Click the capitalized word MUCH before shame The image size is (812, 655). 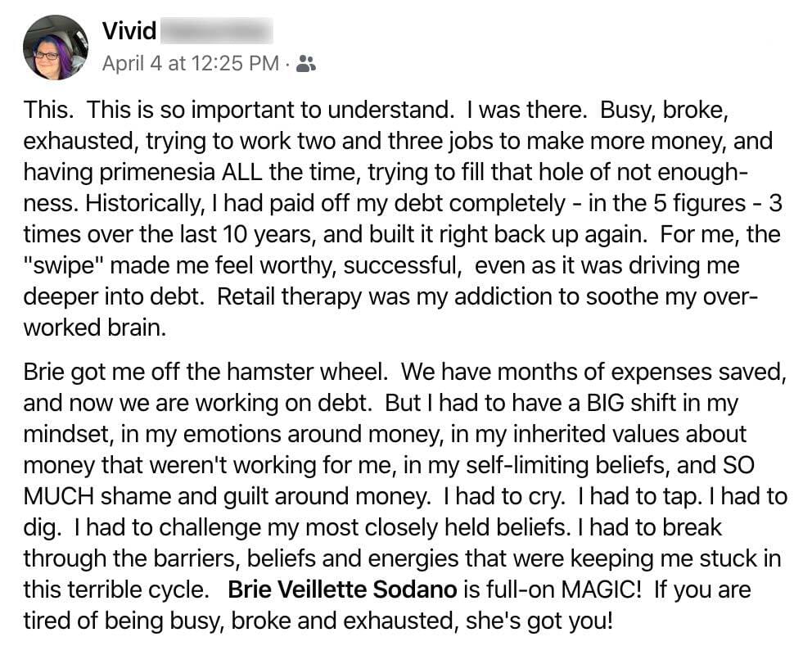coord(58,496)
